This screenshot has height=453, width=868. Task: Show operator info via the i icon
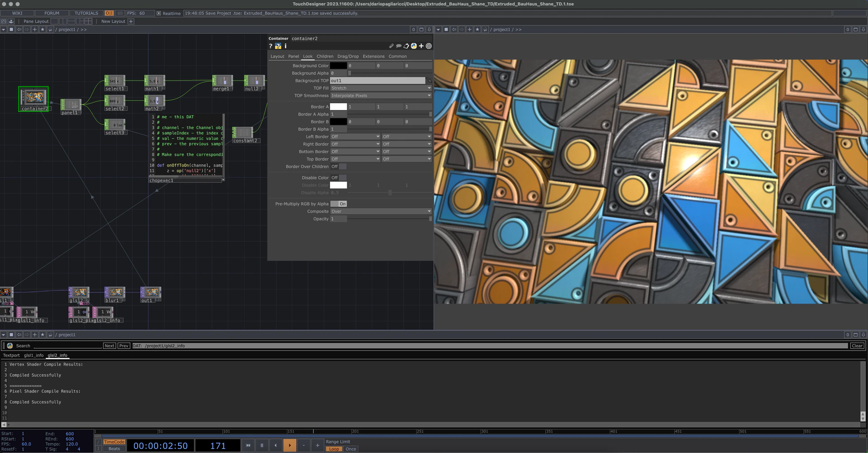click(x=285, y=46)
